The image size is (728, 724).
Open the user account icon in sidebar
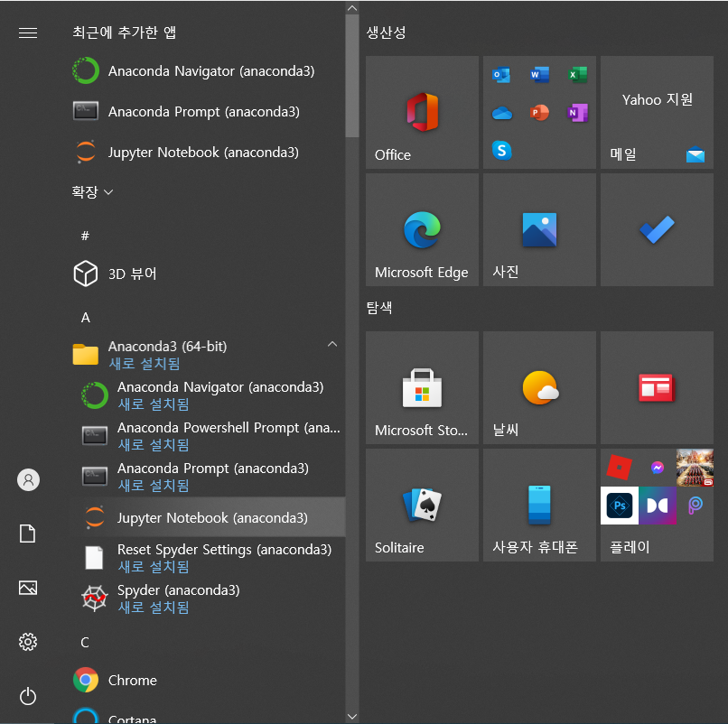click(28, 479)
